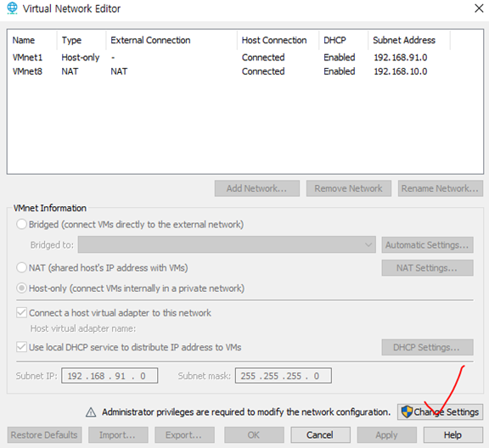Click Enabled DHCP cell for VMnet8
Viewport: 489px width, 448px height.
click(x=340, y=71)
